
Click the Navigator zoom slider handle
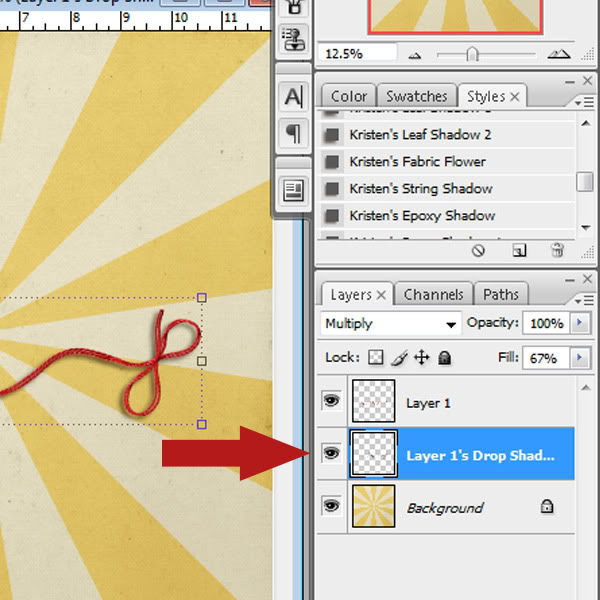473,54
